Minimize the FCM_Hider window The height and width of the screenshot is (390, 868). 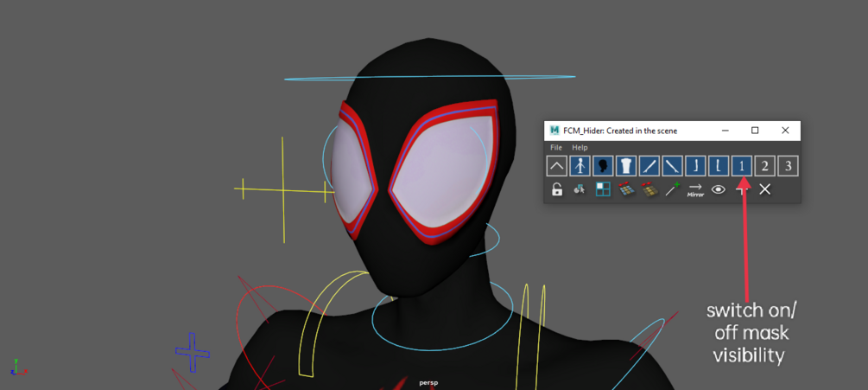coord(725,131)
